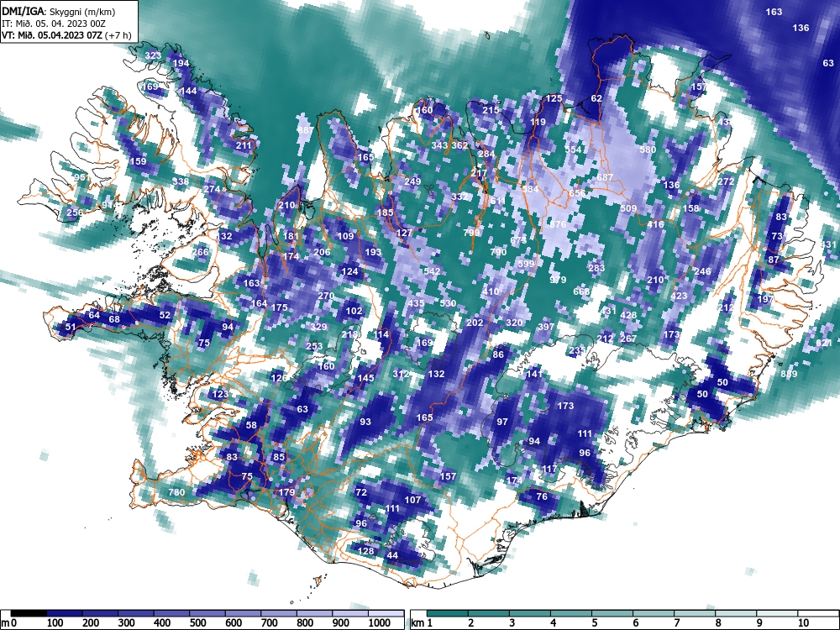Click the visibility value '312'

(x=401, y=374)
